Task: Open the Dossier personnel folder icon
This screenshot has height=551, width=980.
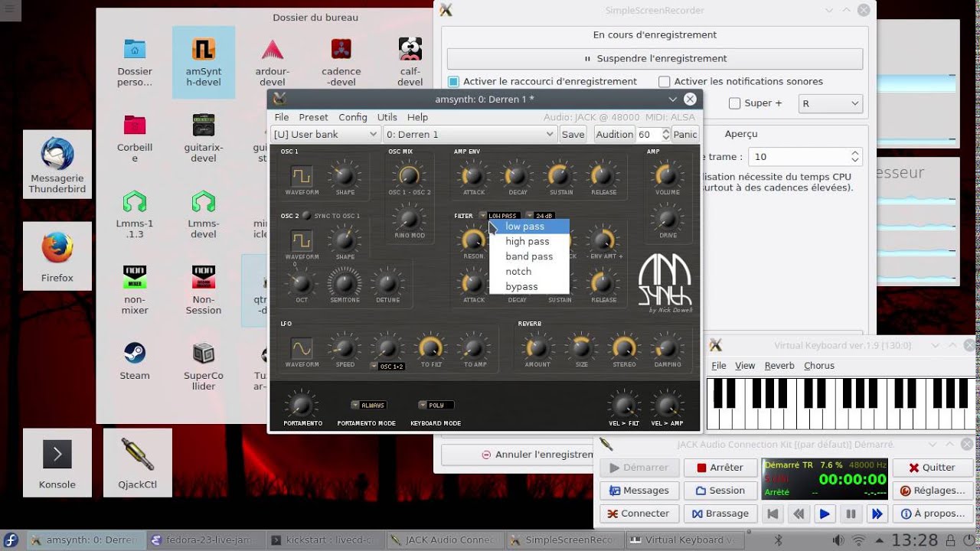Action: [135, 61]
